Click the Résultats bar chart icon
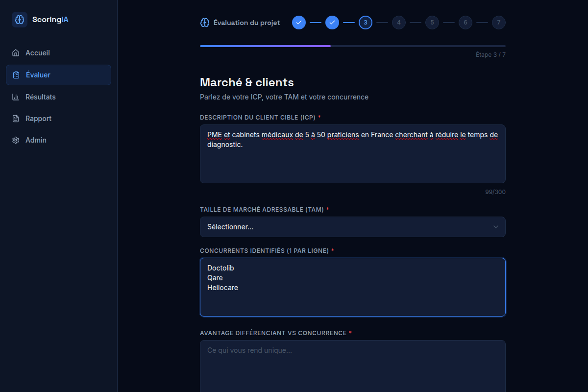The width and height of the screenshot is (588, 392). [x=16, y=97]
